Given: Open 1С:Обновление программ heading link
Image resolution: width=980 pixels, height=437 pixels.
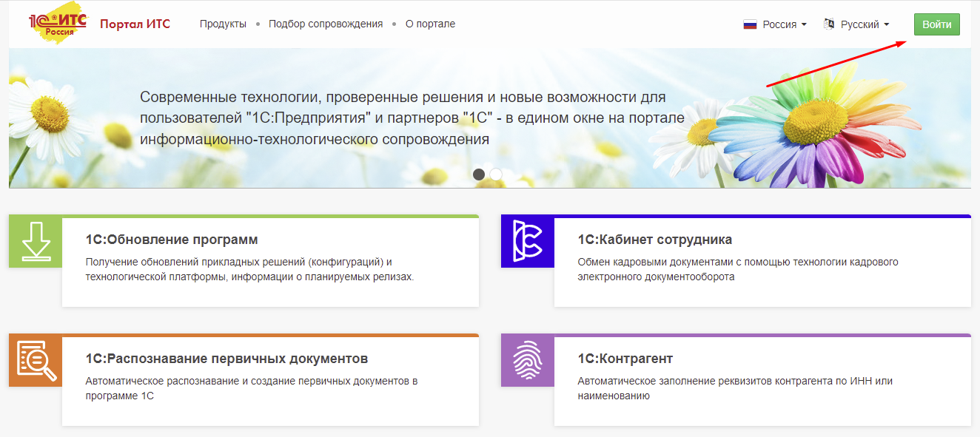Looking at the screenshot, I should [x=172, y=240].
